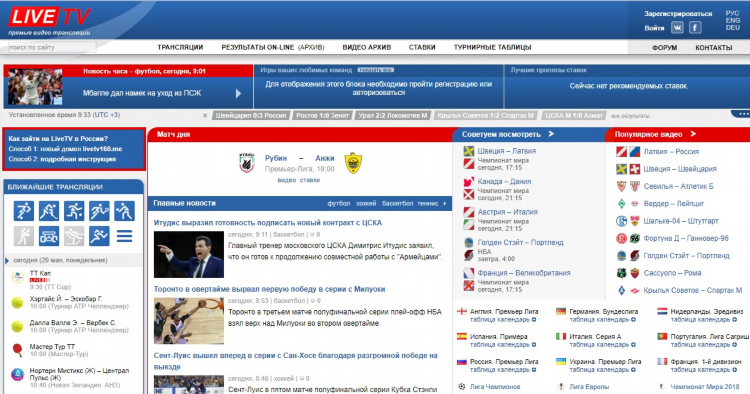Select the ice hockey sport filter icon

click(49, 211)
